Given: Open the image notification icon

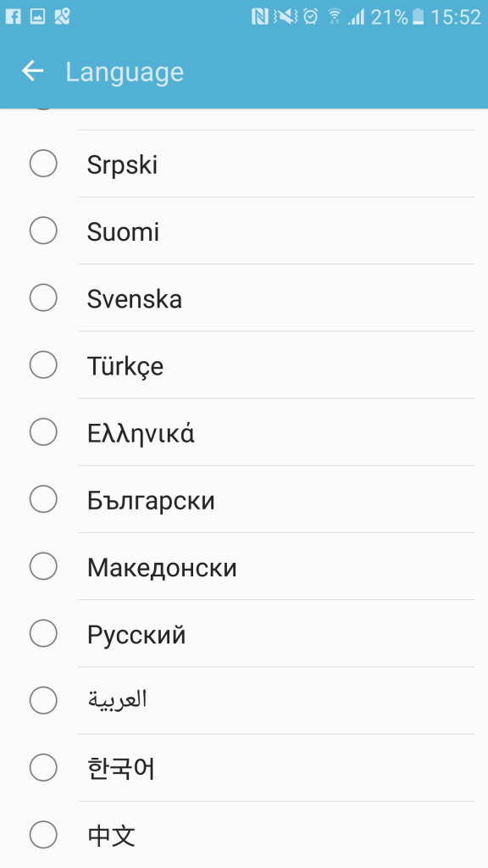Looking at the screenshot, I should [37, 17].
